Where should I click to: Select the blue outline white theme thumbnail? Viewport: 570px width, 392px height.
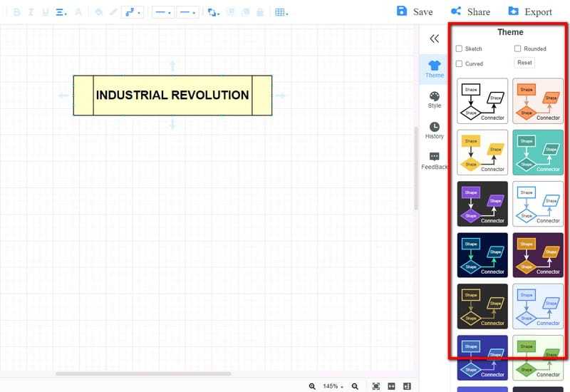(x=538, y=204)
